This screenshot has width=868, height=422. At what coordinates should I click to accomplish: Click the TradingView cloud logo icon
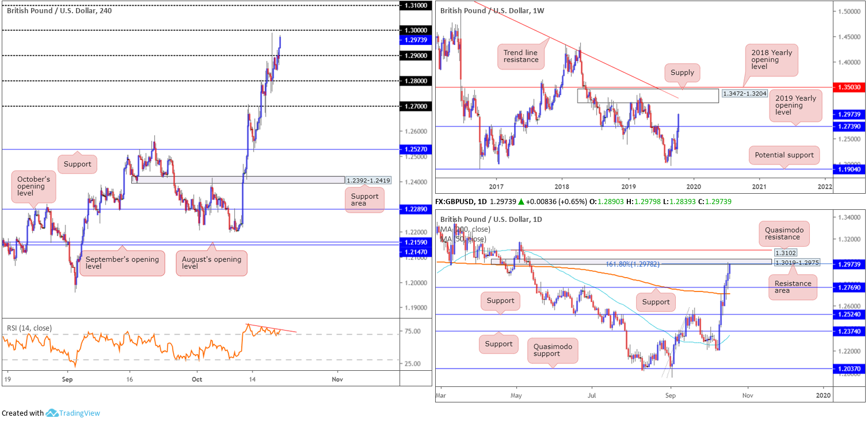point(52,413)
